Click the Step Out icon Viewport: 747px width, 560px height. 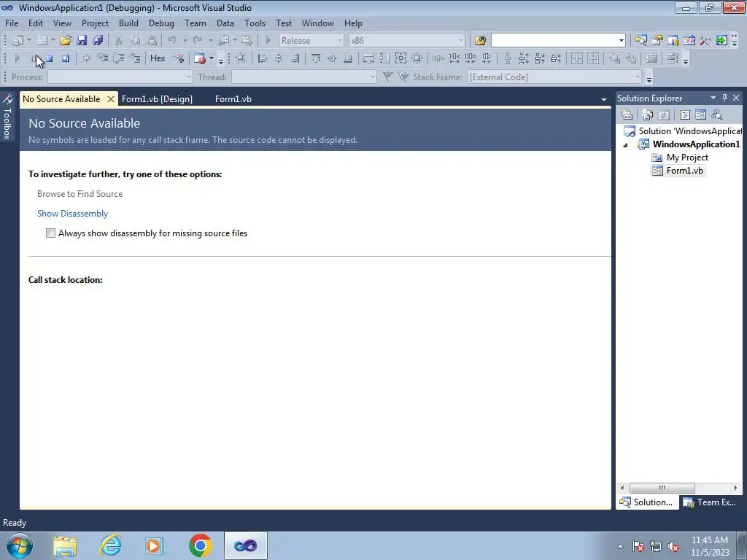135,58
